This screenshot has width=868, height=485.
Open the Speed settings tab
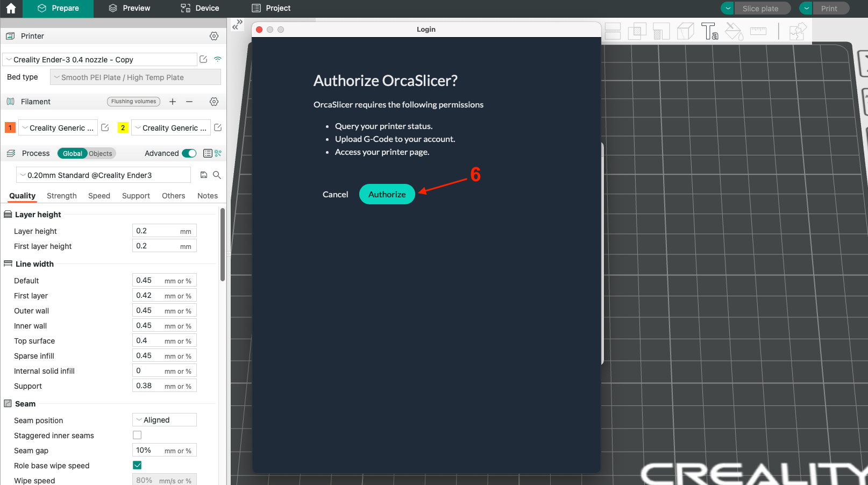(99, 196)
